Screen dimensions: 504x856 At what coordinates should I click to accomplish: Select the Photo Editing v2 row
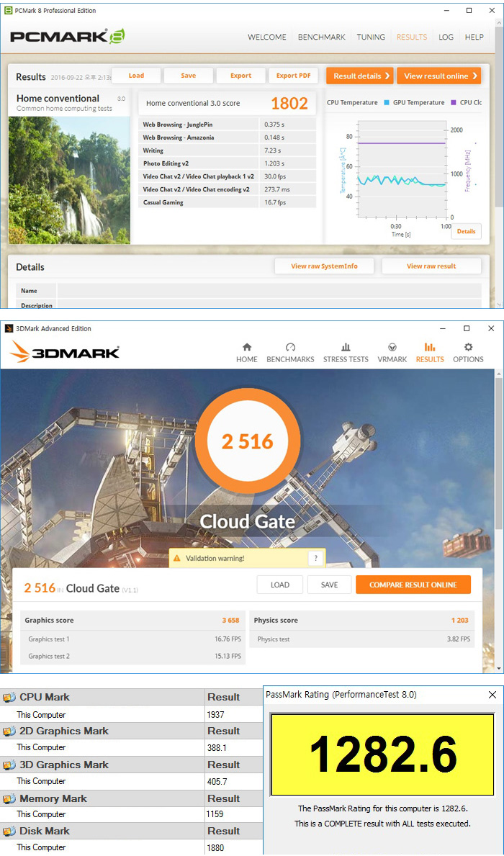[227, 163]
